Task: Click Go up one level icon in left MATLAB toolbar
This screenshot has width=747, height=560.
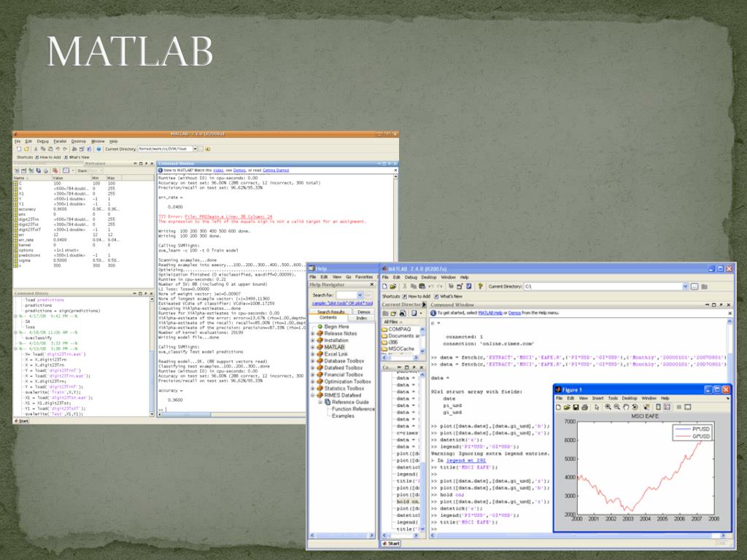Action: pos(208,149)
